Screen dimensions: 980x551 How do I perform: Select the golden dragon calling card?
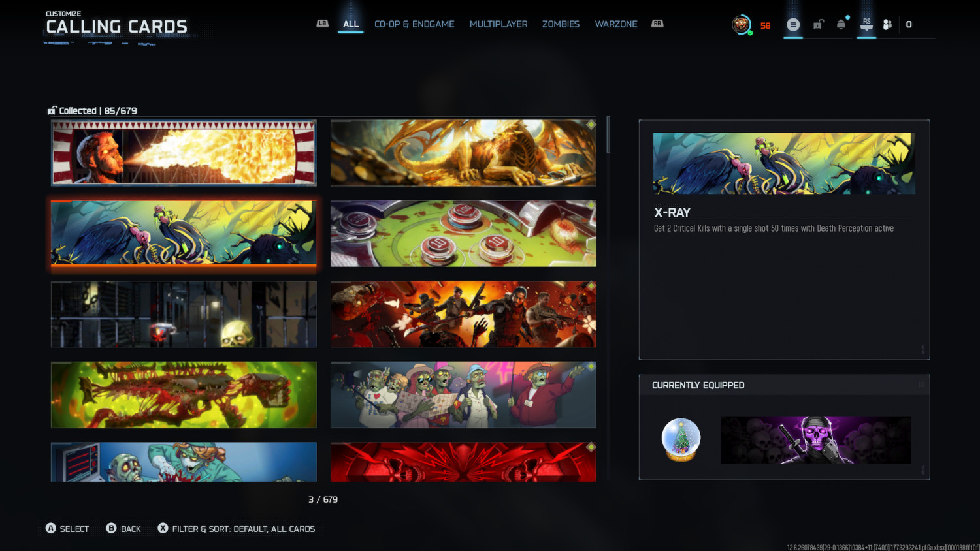[x=463, y=153]
